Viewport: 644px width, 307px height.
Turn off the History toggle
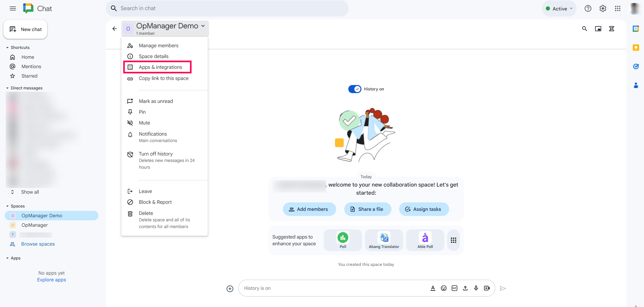click(355, 89)
